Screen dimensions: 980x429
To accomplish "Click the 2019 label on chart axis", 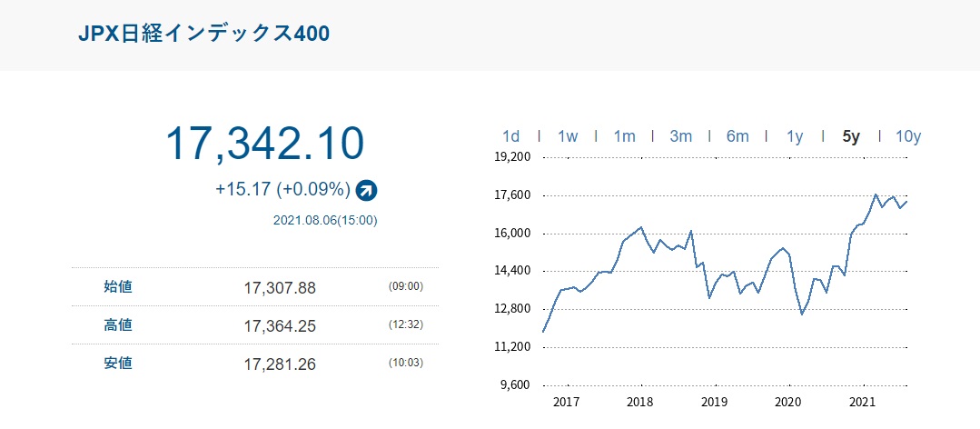I will click(714, 402).
